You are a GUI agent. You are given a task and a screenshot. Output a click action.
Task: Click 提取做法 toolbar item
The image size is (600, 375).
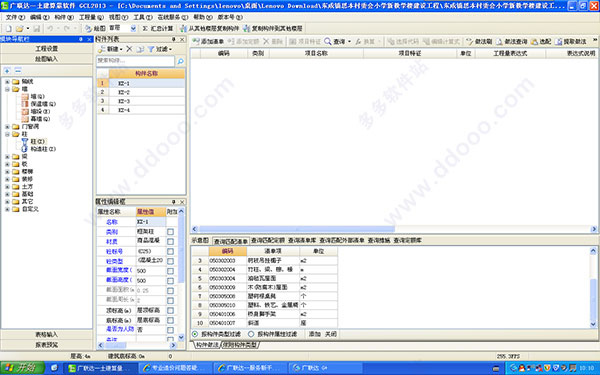click(x=571, y=41)
